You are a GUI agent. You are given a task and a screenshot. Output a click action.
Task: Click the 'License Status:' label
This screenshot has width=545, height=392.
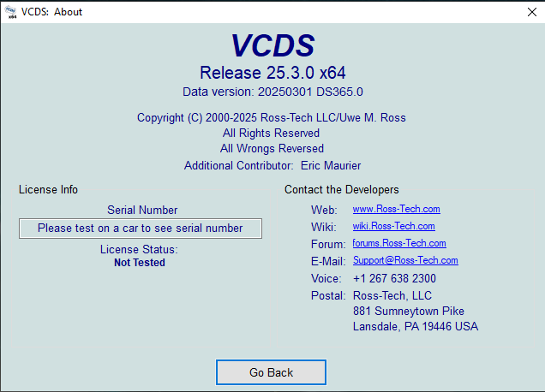139,249
